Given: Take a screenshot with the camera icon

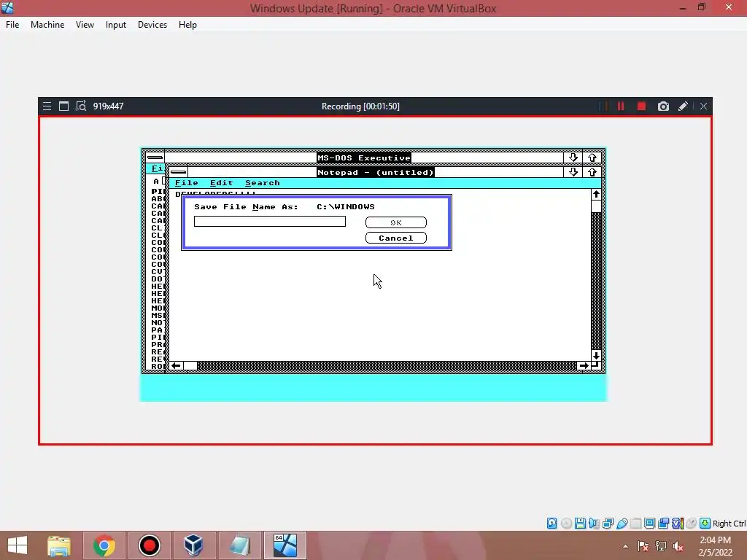Looking at the screenshot, I should click(x=663, y=106).
